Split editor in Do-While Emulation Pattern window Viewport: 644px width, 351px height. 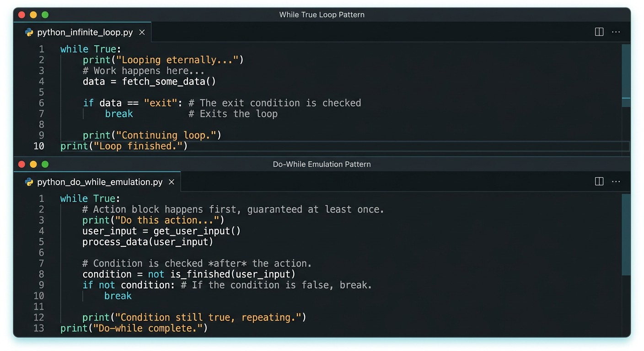tap(599, 181)
